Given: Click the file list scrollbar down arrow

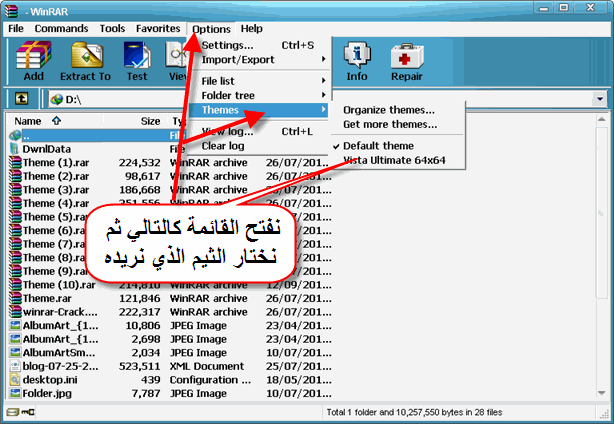Looking at the screenshot, I should (601, 393).
